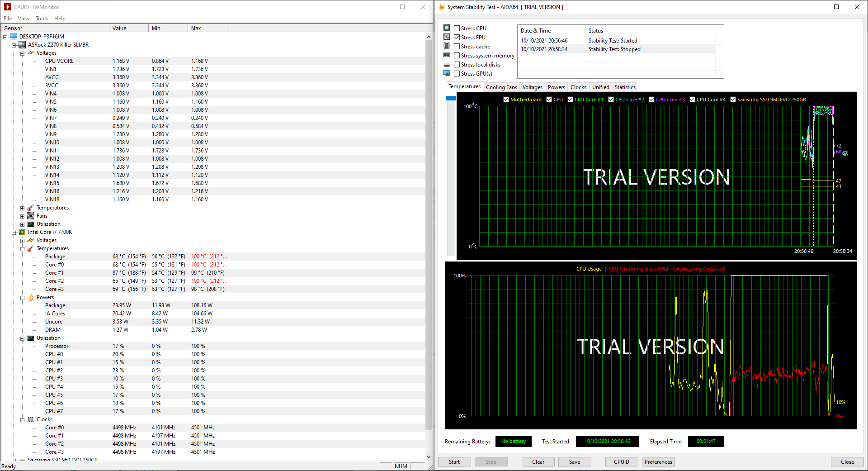Viewport: 868px width, 471px height.
Task: Enable the Stress cache checkbox
Action: click(x=457, y=46)
